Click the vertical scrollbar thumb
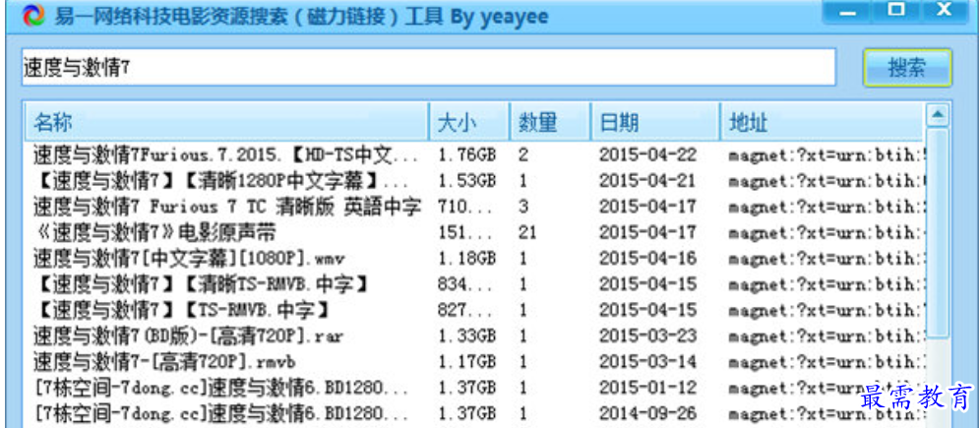This screenshot has width=980, height=428. point(937,232)
